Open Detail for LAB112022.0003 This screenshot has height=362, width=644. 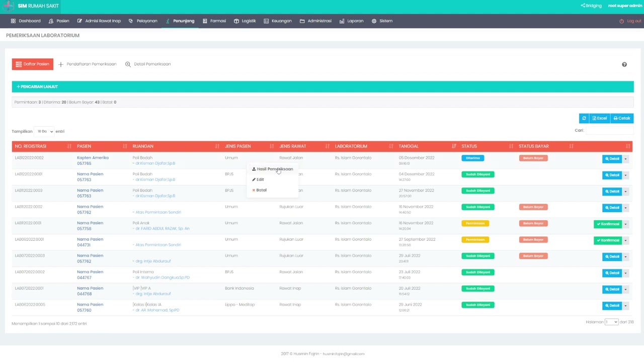(x=612, y=192)
